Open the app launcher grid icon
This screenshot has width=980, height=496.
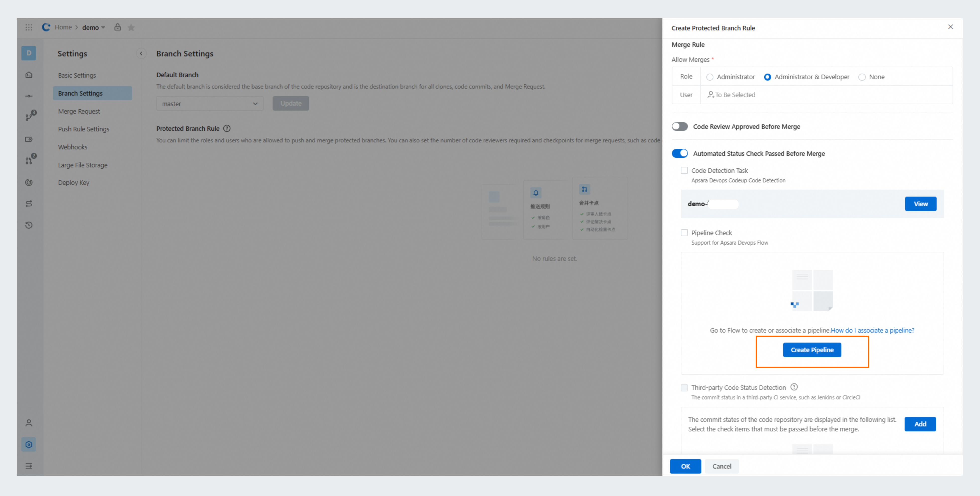29,27
